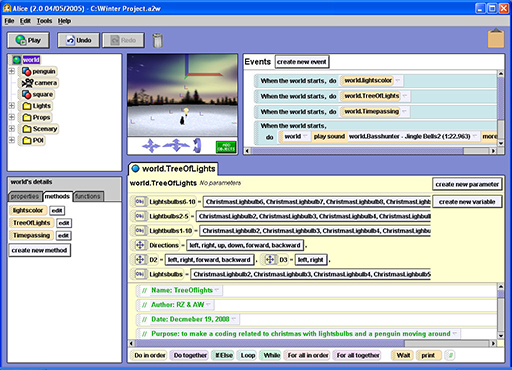Click Lightbulbs1-10 object list icon

(x=140, y=231)
